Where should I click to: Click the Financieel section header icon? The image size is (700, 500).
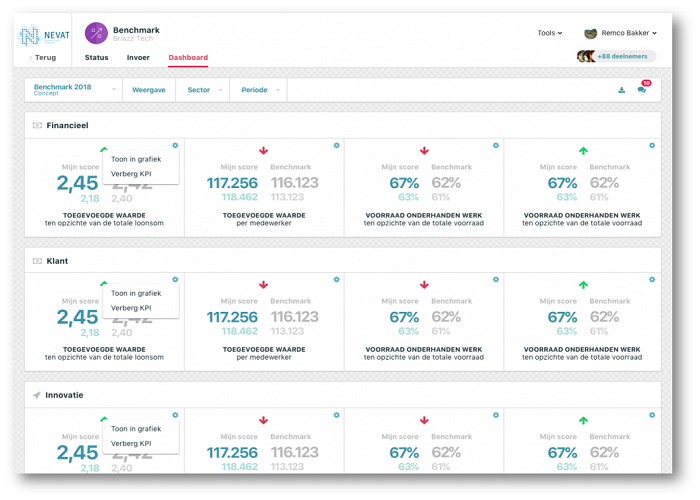[37, 125]
